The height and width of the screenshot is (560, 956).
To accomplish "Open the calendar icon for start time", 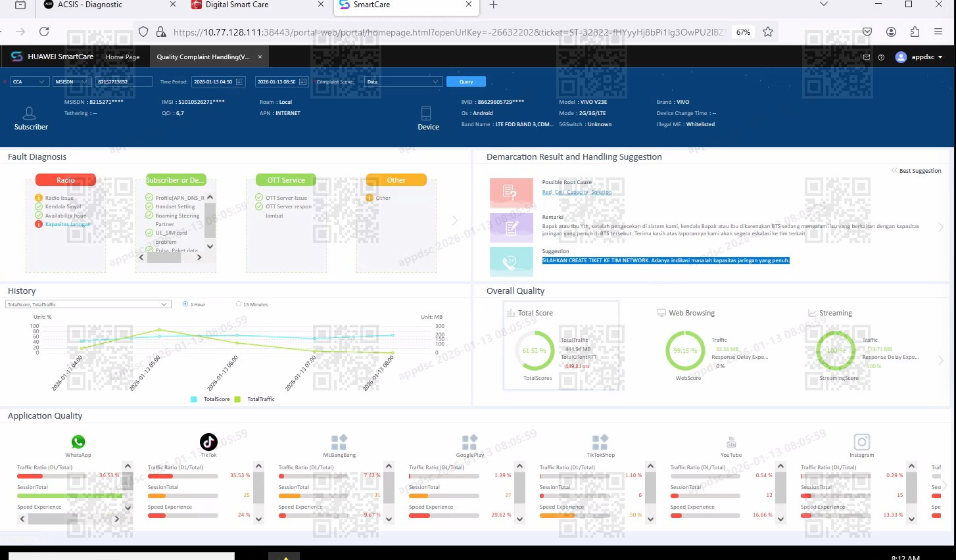I will (239, 82).
